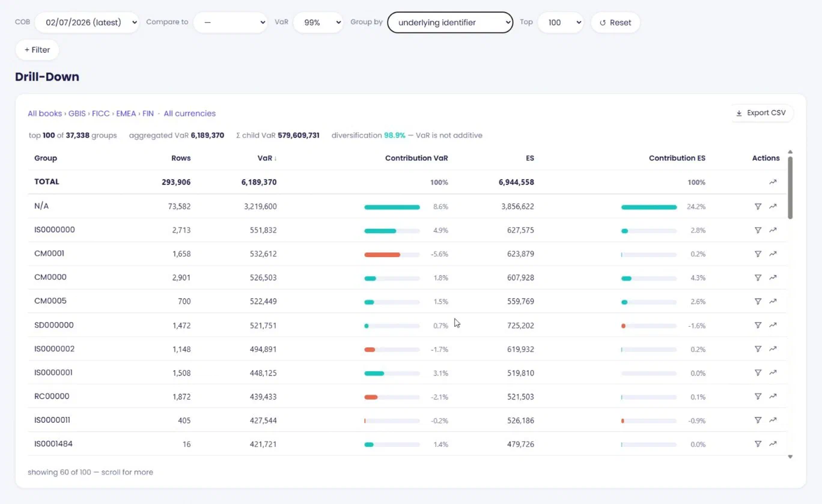Click the CM0001 red Contribution VaR bar
Image resolution: width=822 pixels, height=504 pixels.
382,254
